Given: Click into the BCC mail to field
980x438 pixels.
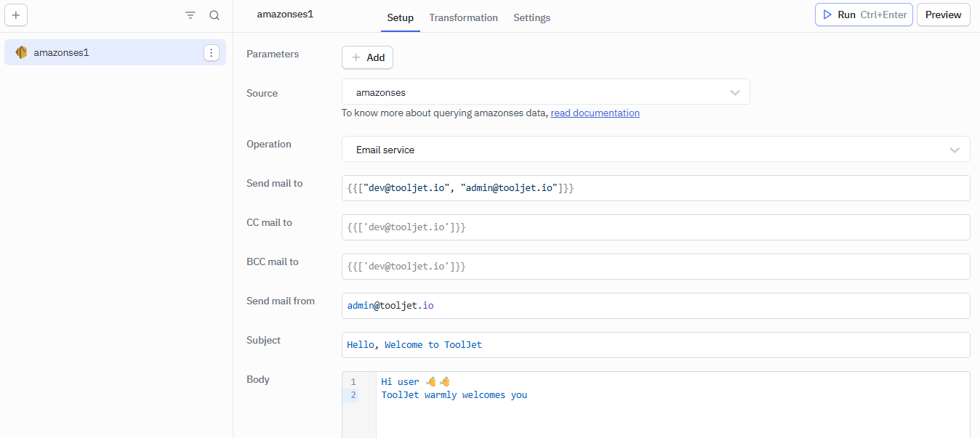Looking at the screenshot, I should point(655,267).
